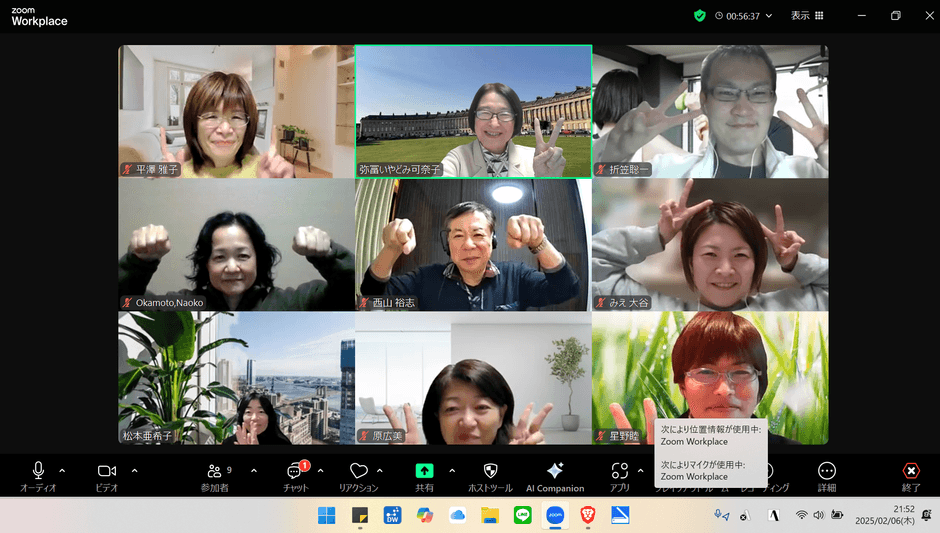This screenshot has width=940, height=533.
Task: Expand audio options arrow beside オーディオ
Action: [x=62, y=470]
